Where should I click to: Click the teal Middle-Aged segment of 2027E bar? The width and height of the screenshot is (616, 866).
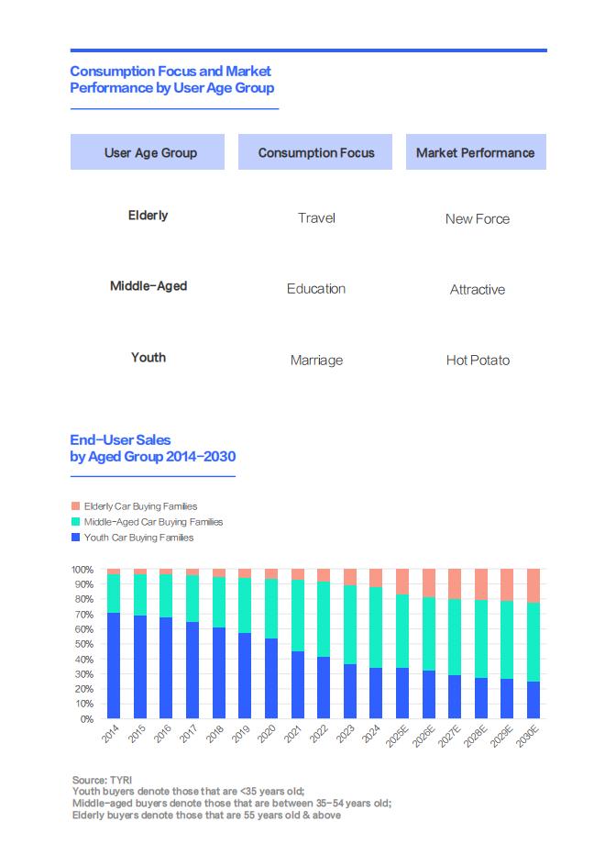[x=455, y=638]
